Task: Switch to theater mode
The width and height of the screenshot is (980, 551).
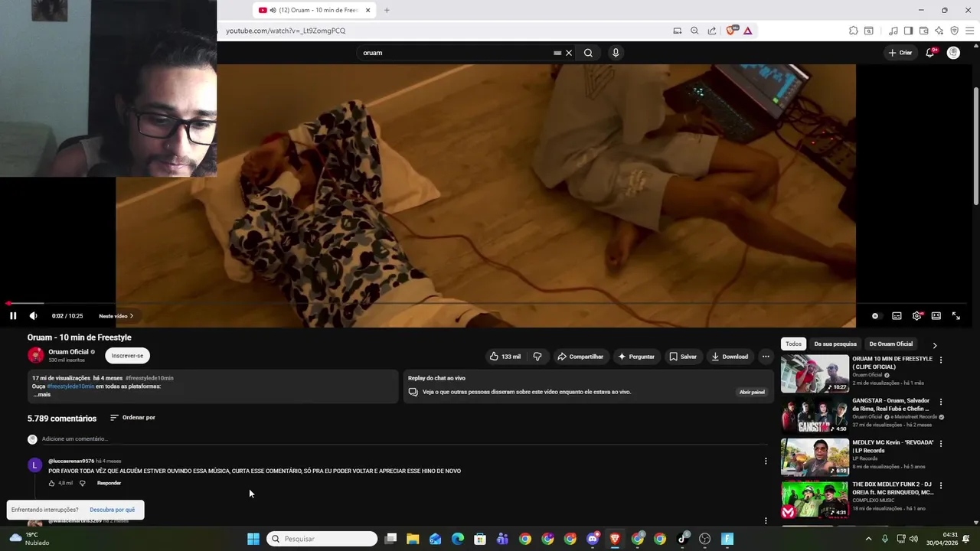Action: [x=936, y=316]
